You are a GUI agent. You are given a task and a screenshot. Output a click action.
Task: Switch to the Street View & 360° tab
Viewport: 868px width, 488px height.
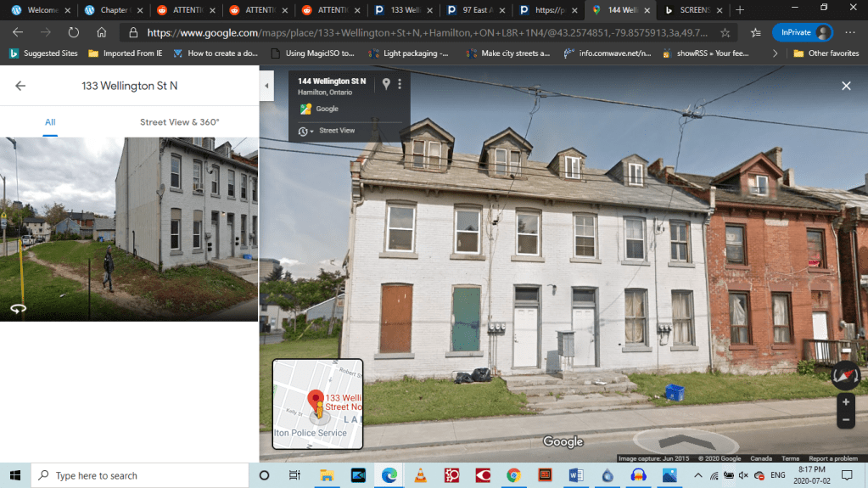pos(179,122)
